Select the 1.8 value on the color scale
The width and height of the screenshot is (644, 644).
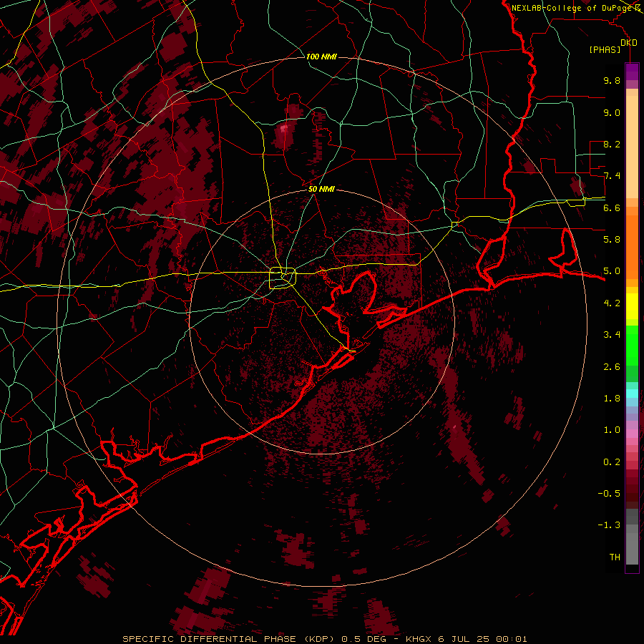[612, 399]
